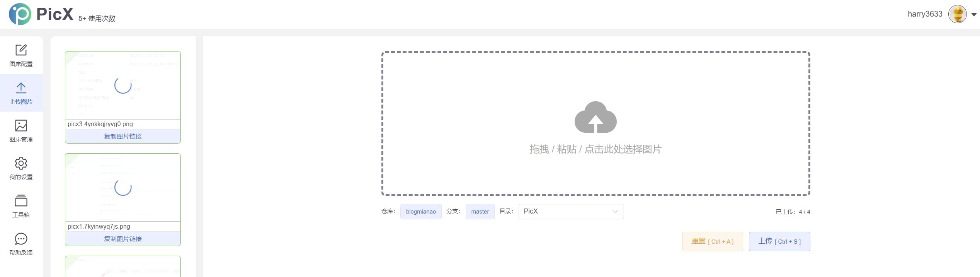Click the master branch tag
The width and height of the screenshot is (980, 277).
coord(480,212)
